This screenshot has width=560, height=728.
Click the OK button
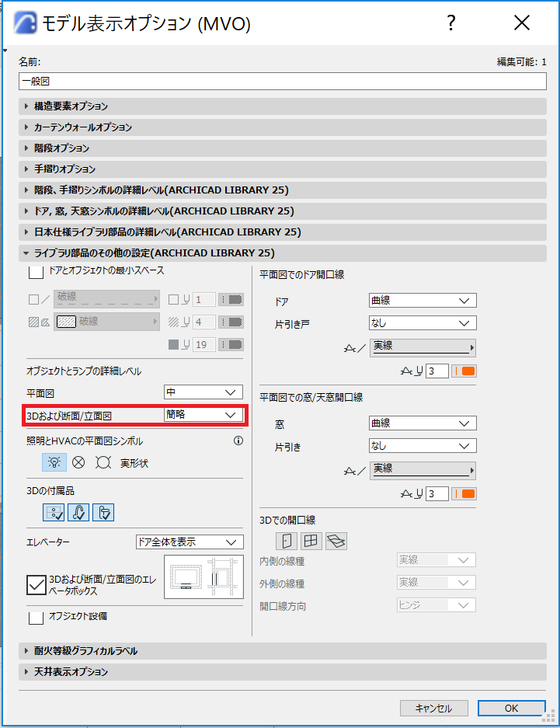[x=511, y=708]
